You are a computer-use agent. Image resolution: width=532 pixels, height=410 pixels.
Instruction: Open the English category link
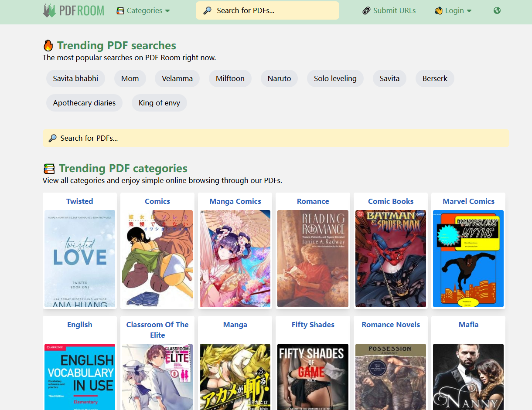[x=80, y=325]
